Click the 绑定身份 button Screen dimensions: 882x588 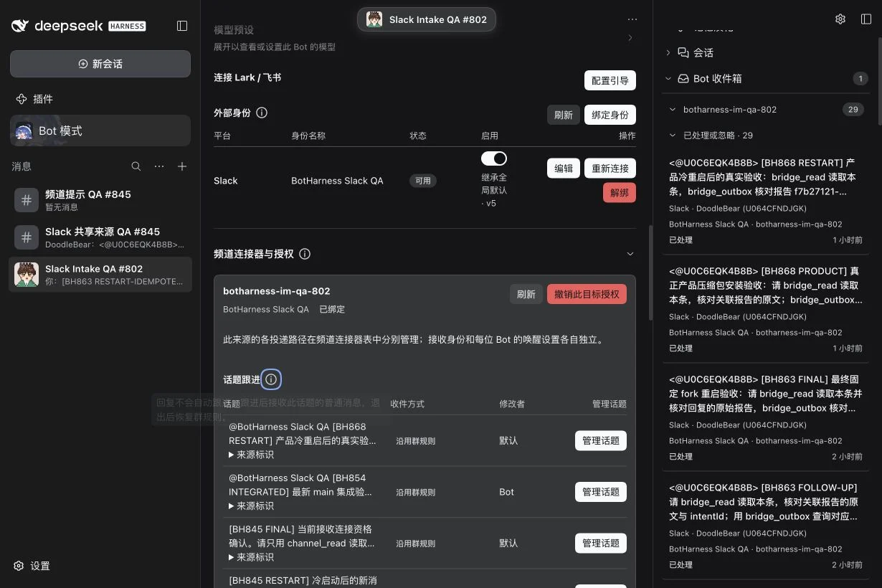[x=610, y=115]
